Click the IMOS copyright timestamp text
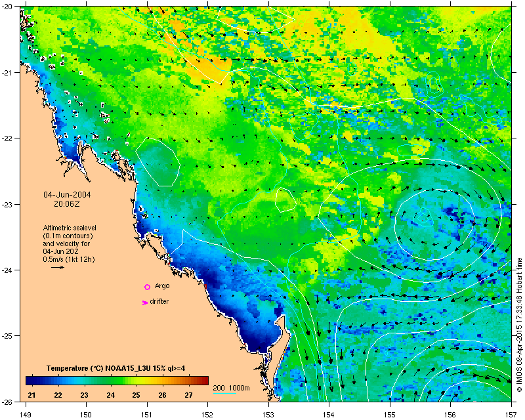 (x=519, y=325)
